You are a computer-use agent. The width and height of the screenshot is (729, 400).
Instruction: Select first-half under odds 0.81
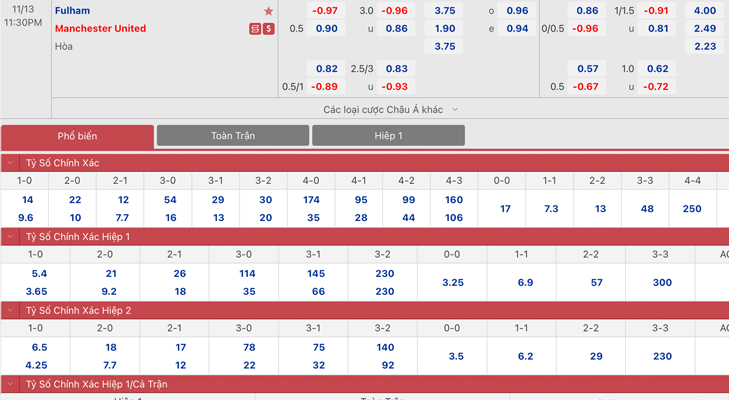click(x=657, y=28)
